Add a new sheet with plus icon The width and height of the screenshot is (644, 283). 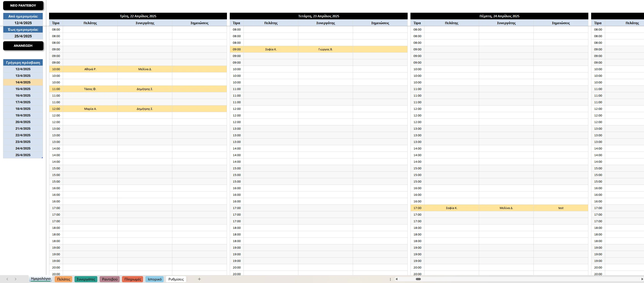click(x=199, y=279)
